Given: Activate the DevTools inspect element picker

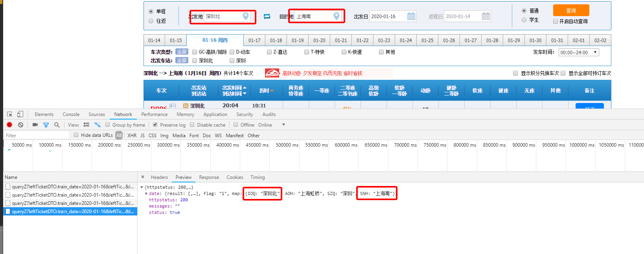Looking at the screenshot, I should point(10,114).
